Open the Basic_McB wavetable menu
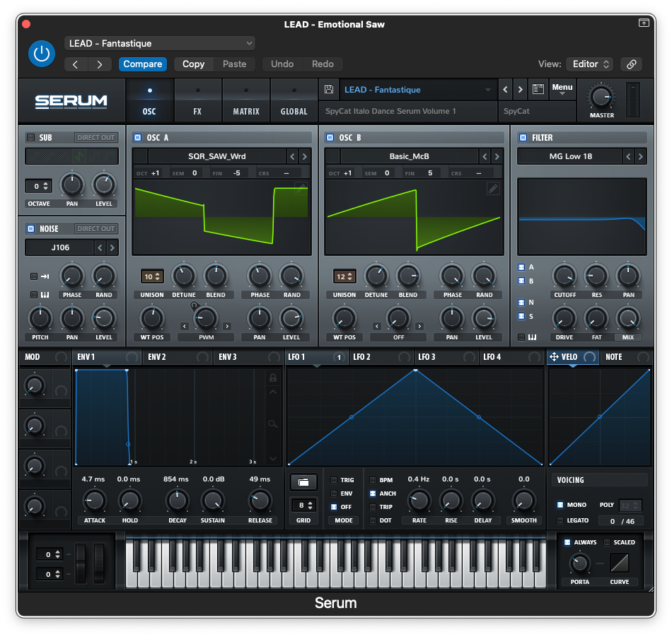The image size is (672, 637). (410, 156)
